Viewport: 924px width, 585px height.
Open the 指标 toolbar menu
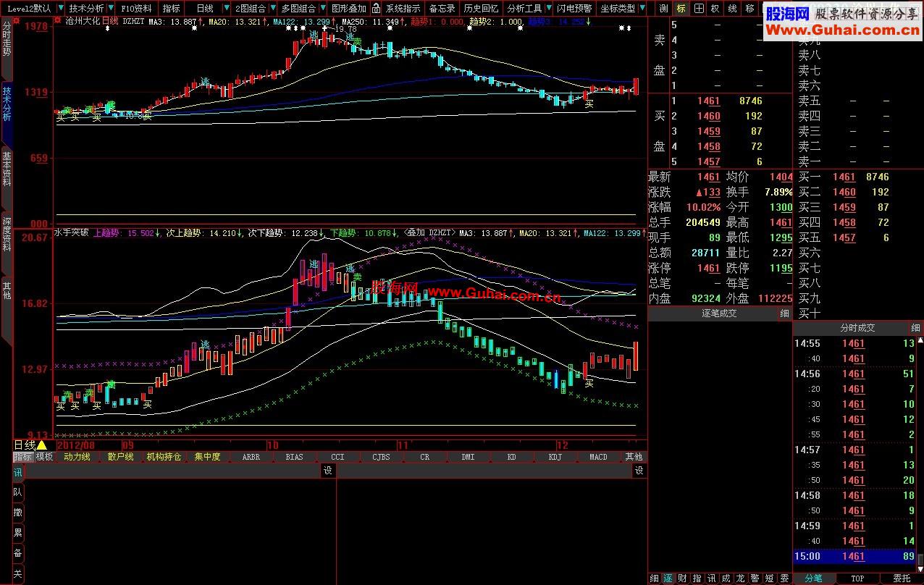point(171,9)
